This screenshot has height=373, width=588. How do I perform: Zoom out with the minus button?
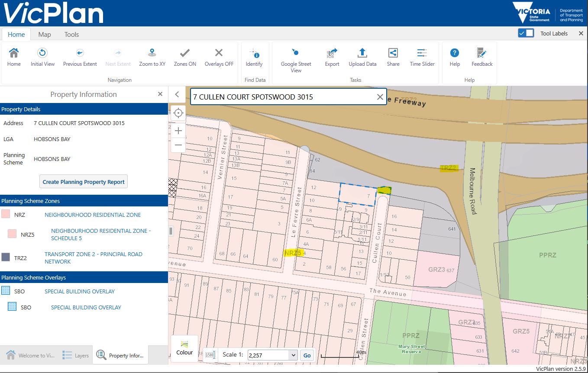pyautogui.click(x=178, y=145)
